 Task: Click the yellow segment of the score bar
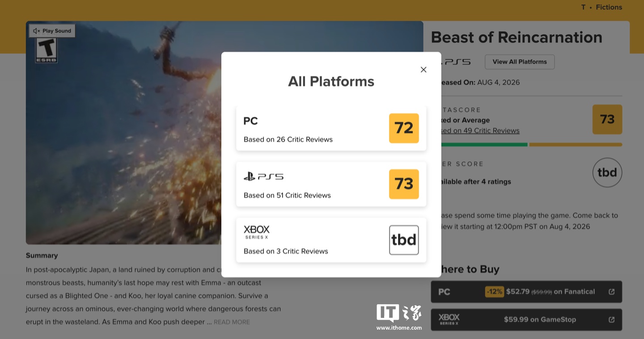coord(576,145)
